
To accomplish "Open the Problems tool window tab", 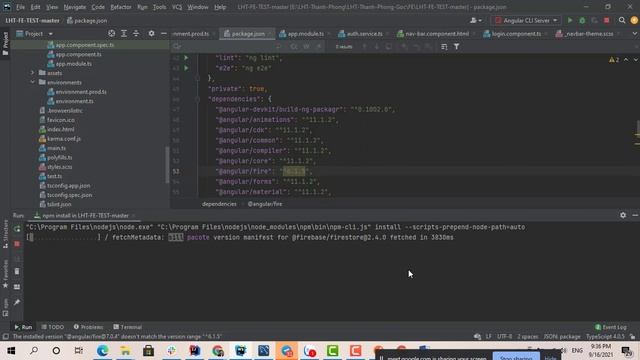I will point(88,327).
